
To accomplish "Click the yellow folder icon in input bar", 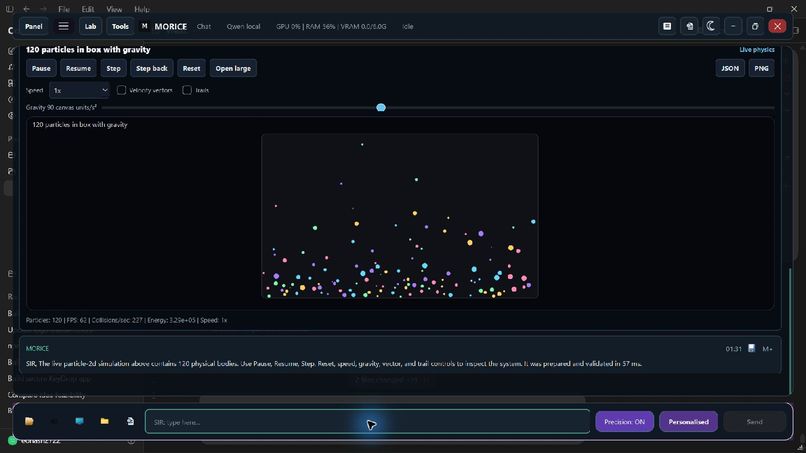I will pyautogui.click(x=105, y=421).
